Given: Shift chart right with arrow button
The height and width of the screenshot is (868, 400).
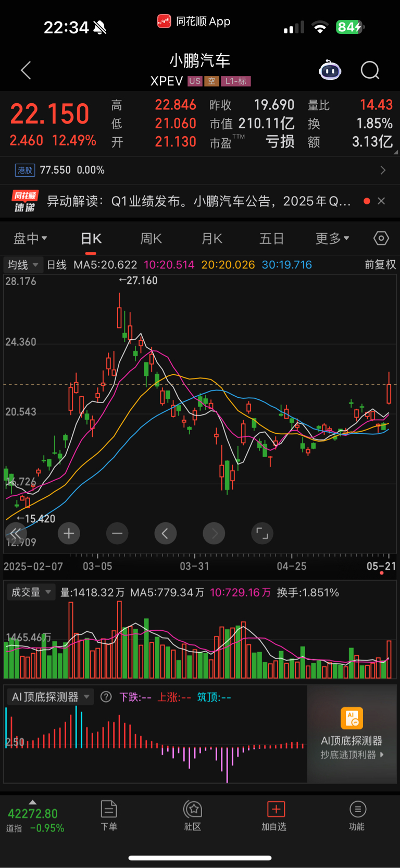Looking at the screenshot, I should point(214,533).
